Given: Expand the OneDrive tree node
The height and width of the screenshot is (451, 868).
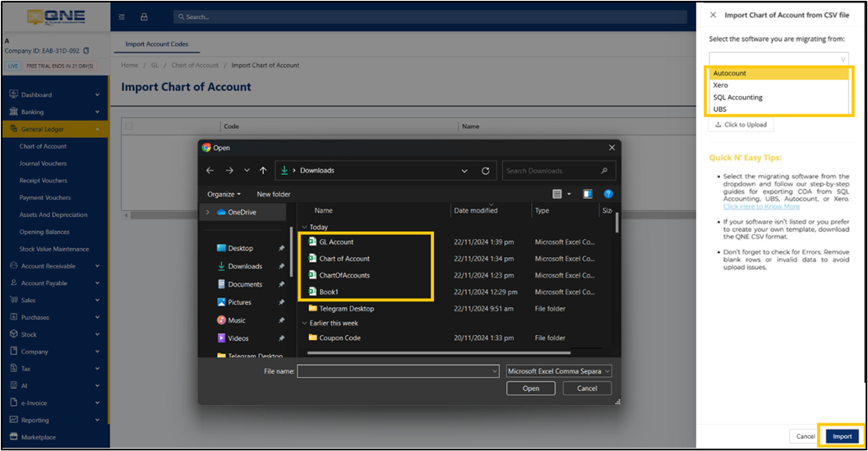Looking at the screenshot, I should (x=208, y=212).
